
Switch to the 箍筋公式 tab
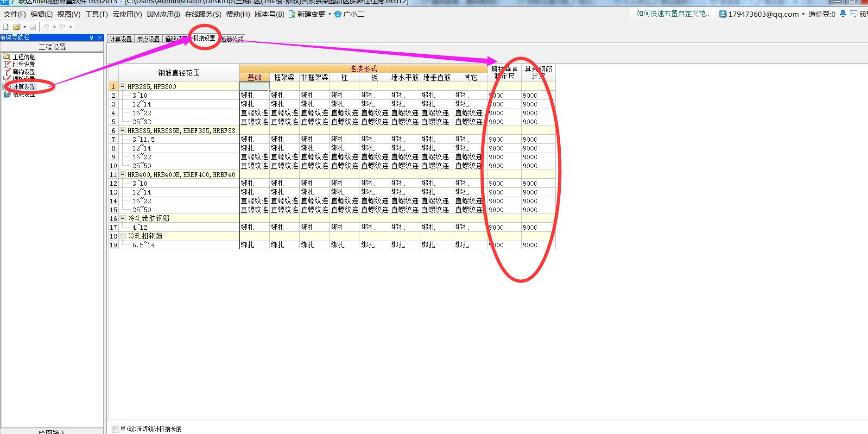click(232, 39)
